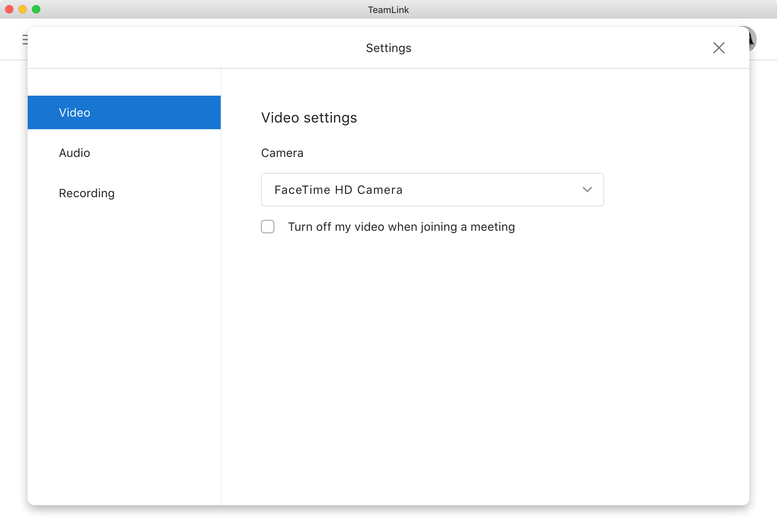
Task: Click the green fullscreen window button
Action: coord(36,9)
